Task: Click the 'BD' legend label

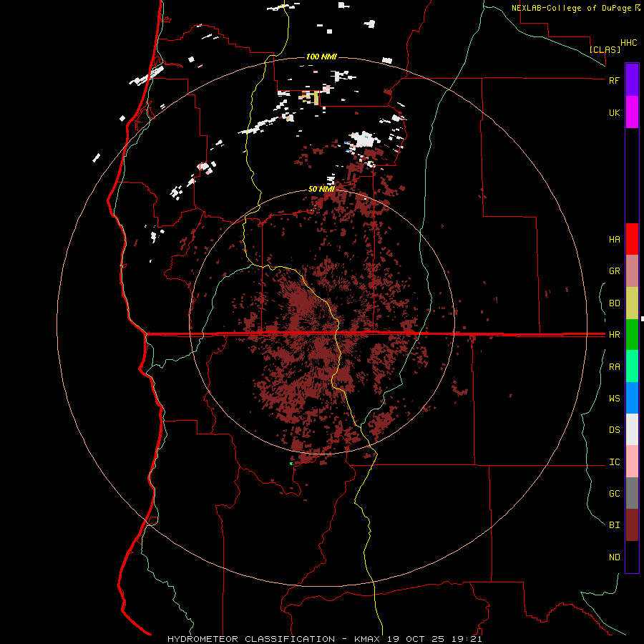Action: (x=614, y=303)
